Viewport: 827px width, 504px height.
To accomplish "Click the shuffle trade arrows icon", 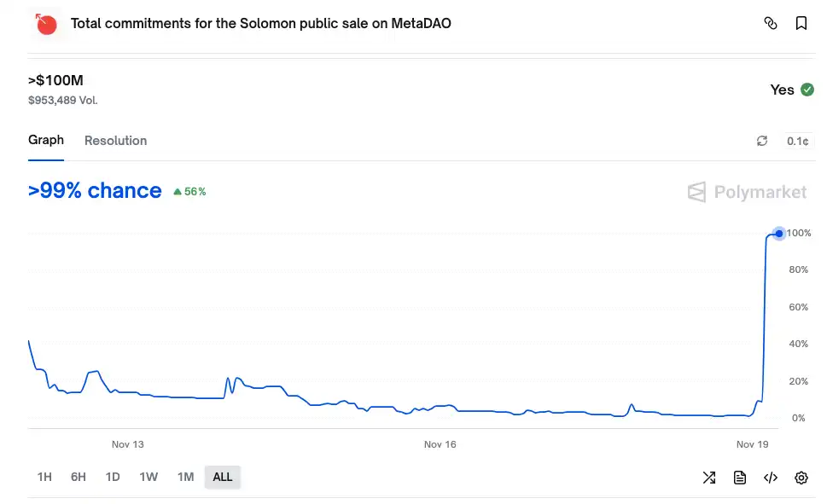I will click(x=708, y=478).
